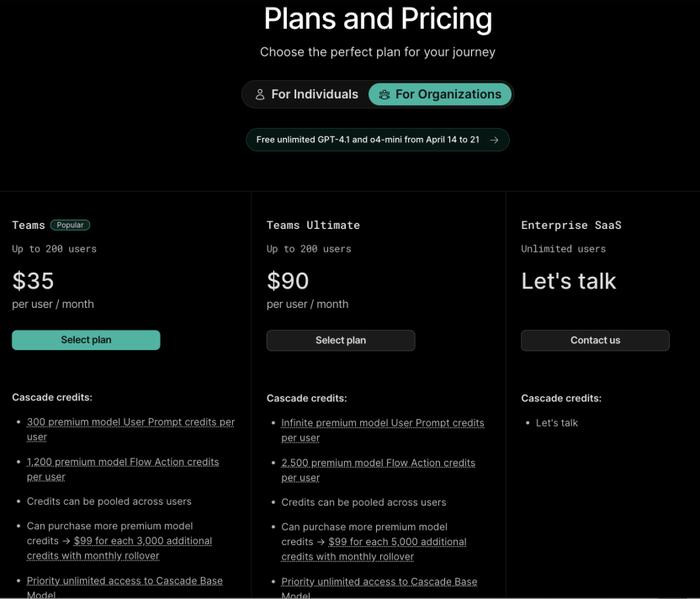Open the free unlimited GPT-4.1 announcement banner

pos(378,140)
